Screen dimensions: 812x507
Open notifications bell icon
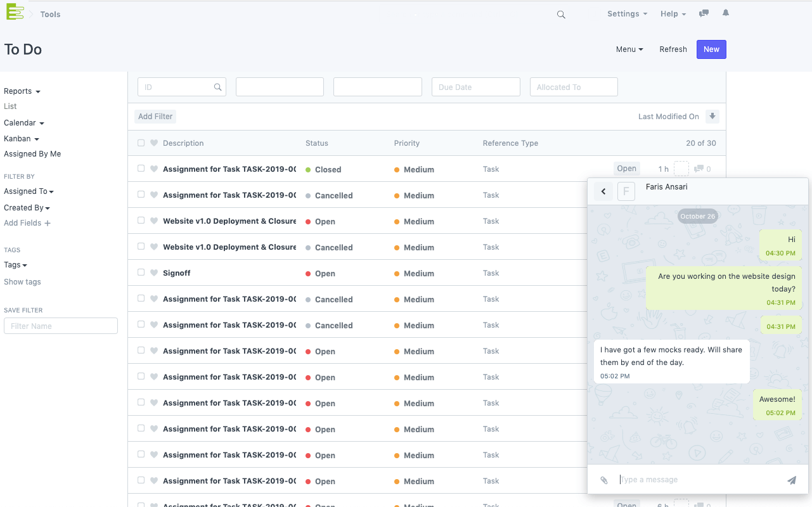click(726, 13)
